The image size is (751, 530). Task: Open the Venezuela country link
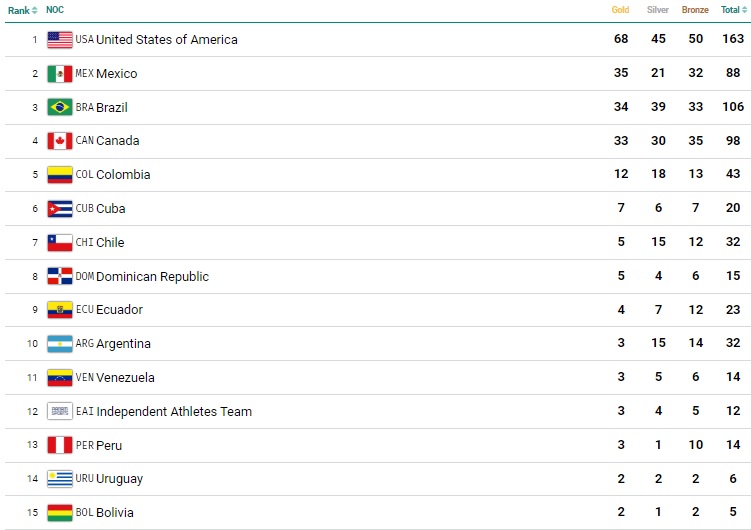click(x=125, y=378)
